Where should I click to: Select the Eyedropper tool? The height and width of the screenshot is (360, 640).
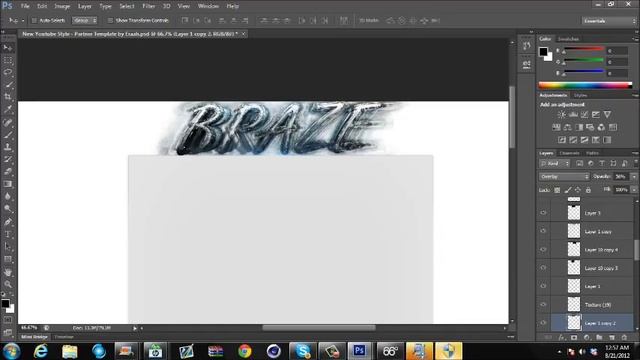coord(8,109)
